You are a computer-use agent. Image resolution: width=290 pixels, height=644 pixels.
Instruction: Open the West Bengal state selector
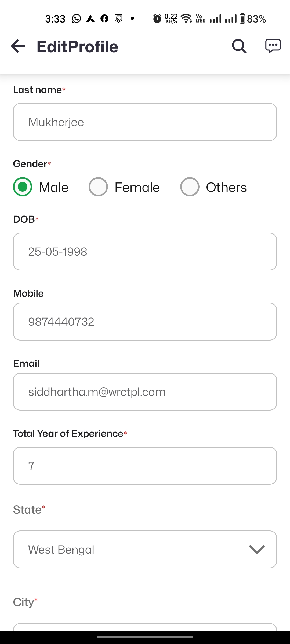[x=134, y=549]
